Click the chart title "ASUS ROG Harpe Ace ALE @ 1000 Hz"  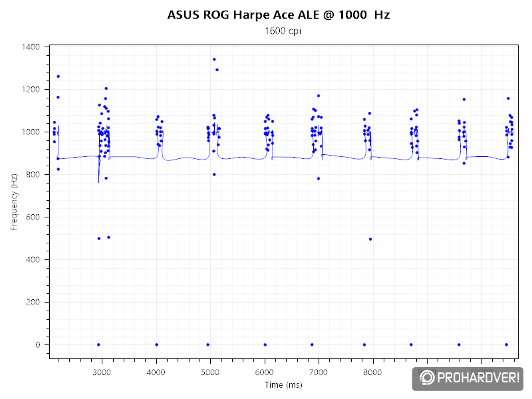[x=279, y=15]
